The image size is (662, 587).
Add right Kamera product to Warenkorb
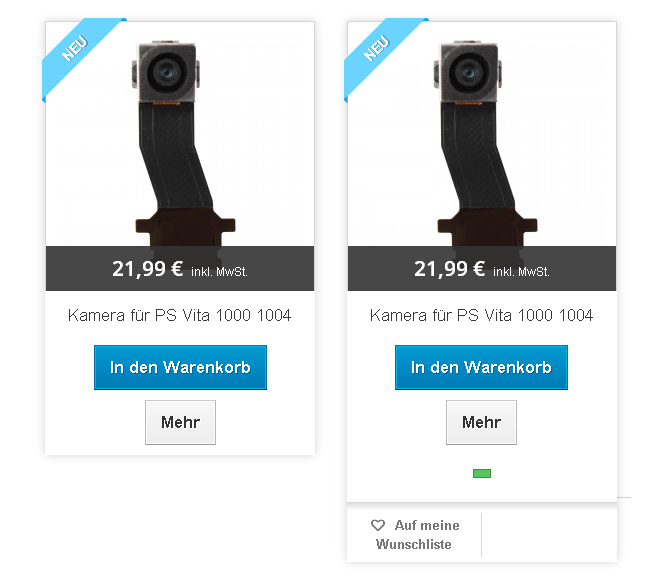click(481, 367)
